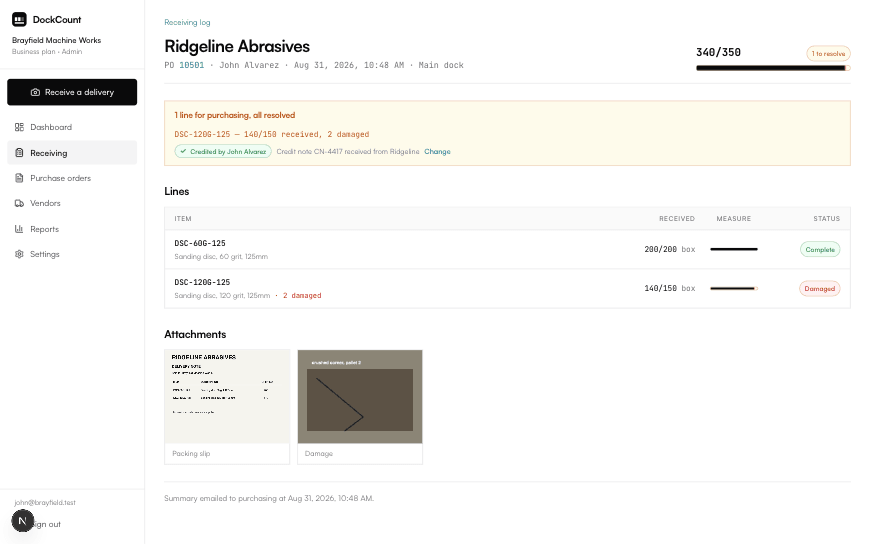Click 'Sanding disc, 120 grit, 125mm' description
Viewport: 870px width, 544px height.
(x=222, y=295)
